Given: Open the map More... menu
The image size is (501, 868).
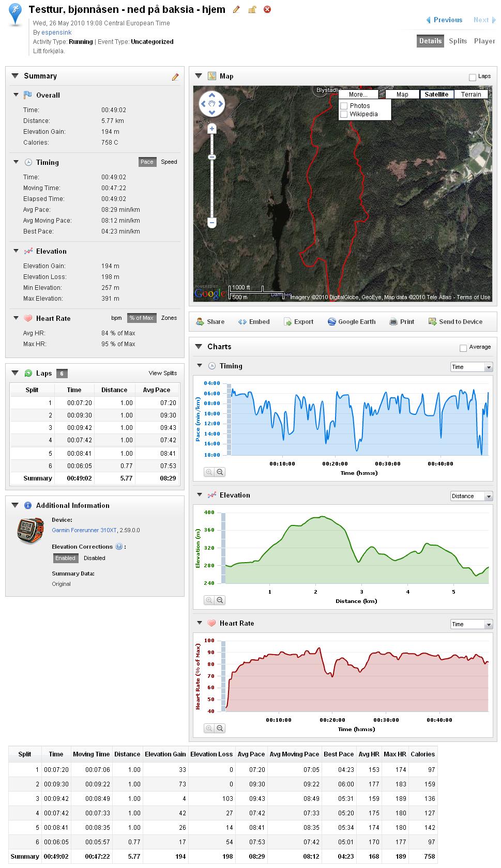Looking at the screenshot, I should tap(358, 94).
